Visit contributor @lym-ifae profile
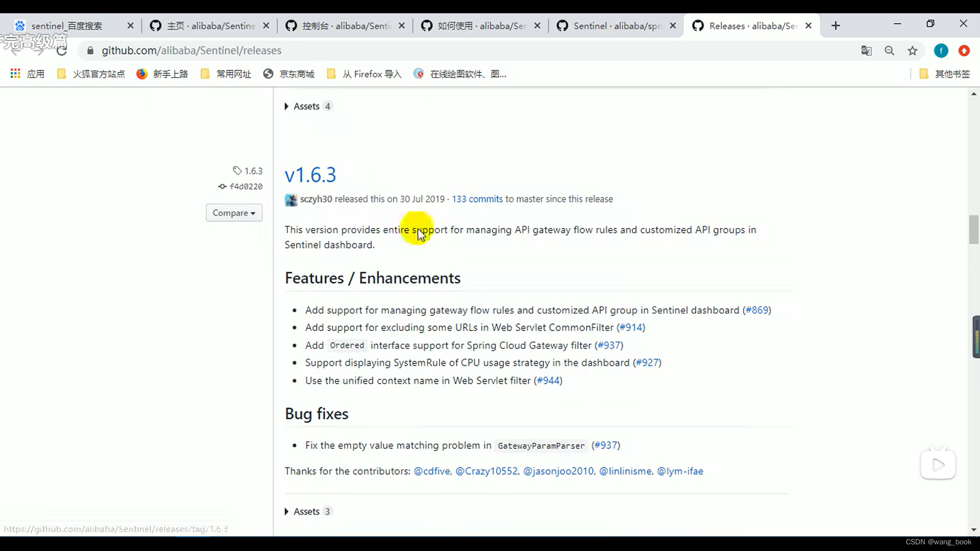This screenshot has width=980, height=551. [680, 471]
